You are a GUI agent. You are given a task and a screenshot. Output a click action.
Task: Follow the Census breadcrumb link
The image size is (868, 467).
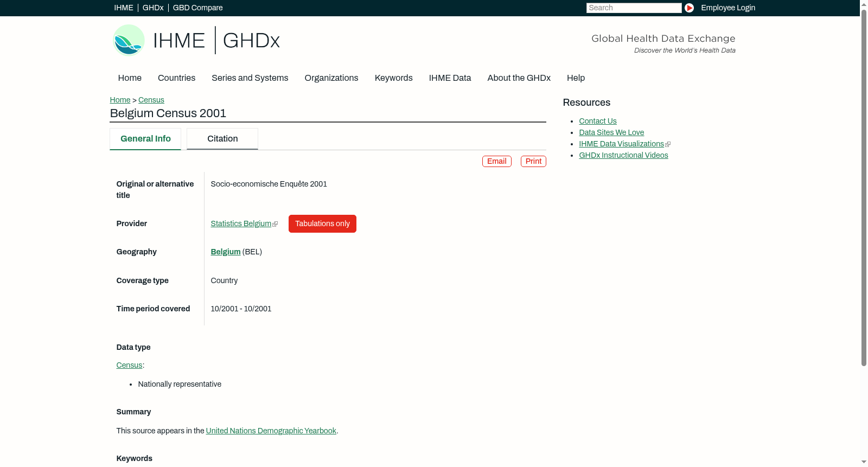(x=151, y=100)
